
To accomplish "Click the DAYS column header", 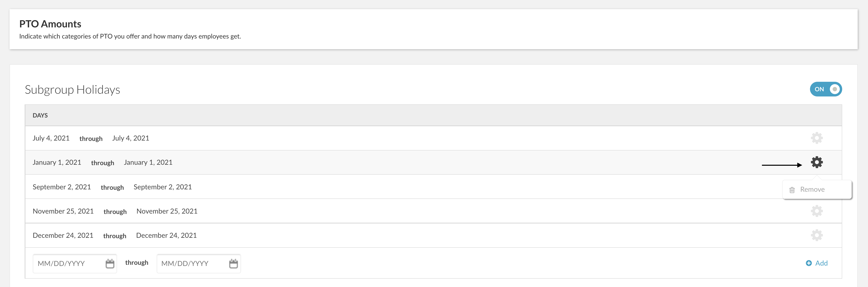I will 40,116.
